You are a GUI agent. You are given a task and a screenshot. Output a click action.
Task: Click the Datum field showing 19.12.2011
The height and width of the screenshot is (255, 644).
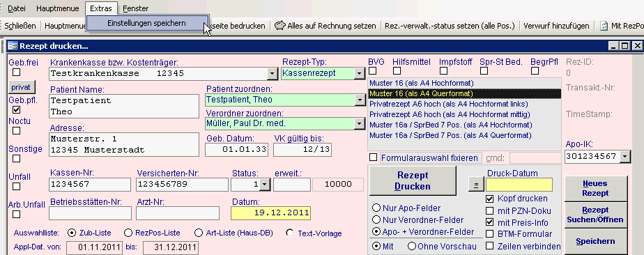point(270,213)
